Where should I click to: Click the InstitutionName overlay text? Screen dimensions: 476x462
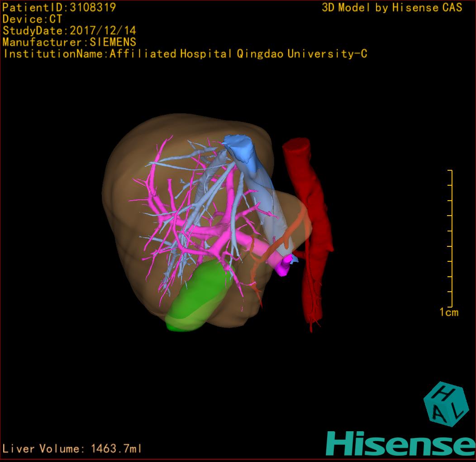(185, 54)
